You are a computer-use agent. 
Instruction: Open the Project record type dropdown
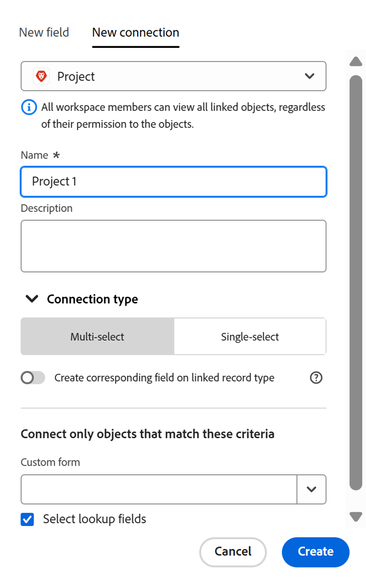point(173,76)
